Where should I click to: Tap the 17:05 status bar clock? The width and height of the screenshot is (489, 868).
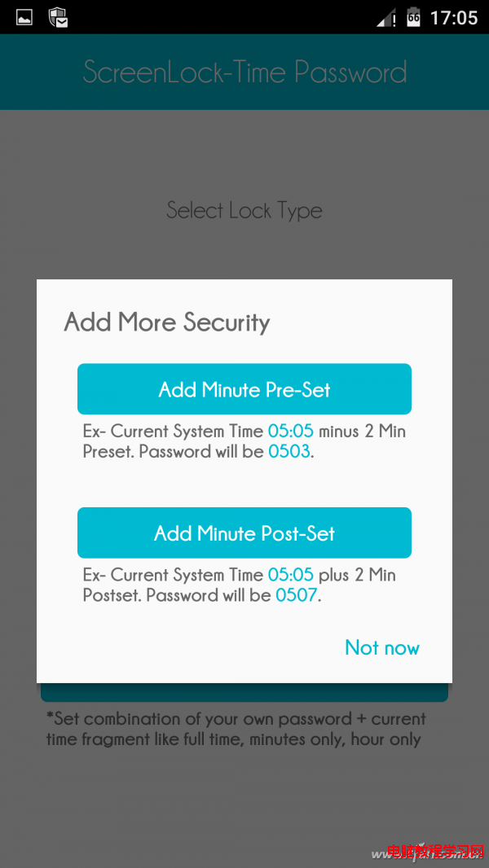point(453,17)
